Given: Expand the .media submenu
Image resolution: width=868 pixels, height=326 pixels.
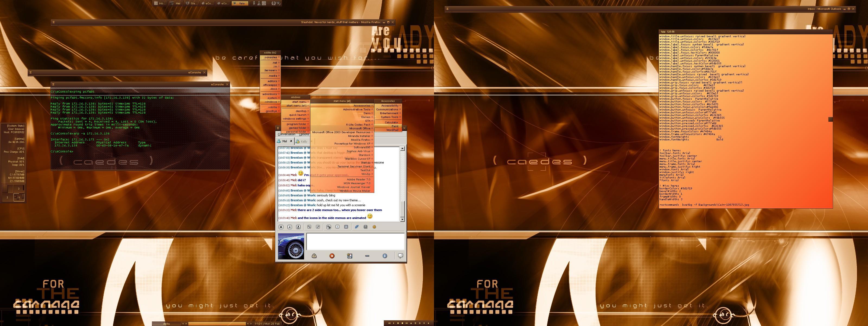Looking at the screenshot, I should click(270, 76).
